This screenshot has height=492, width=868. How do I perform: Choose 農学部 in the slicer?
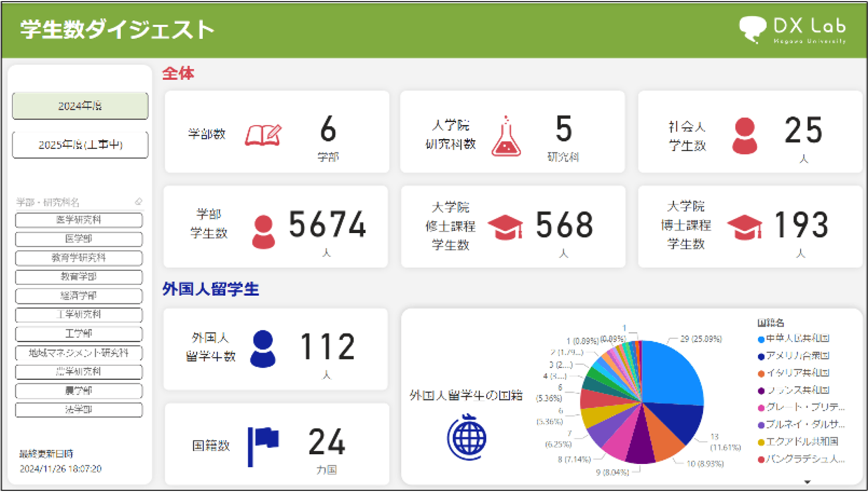[x=79, y=390]
